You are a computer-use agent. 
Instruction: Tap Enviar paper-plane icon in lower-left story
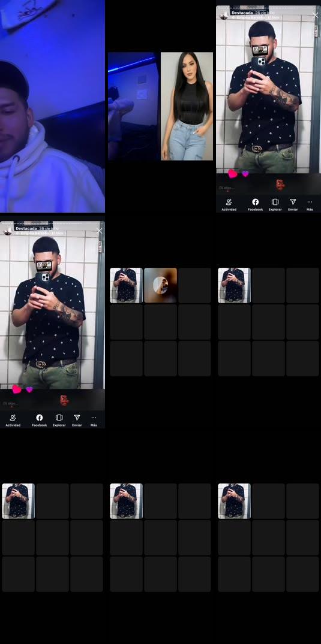[77, 420]
